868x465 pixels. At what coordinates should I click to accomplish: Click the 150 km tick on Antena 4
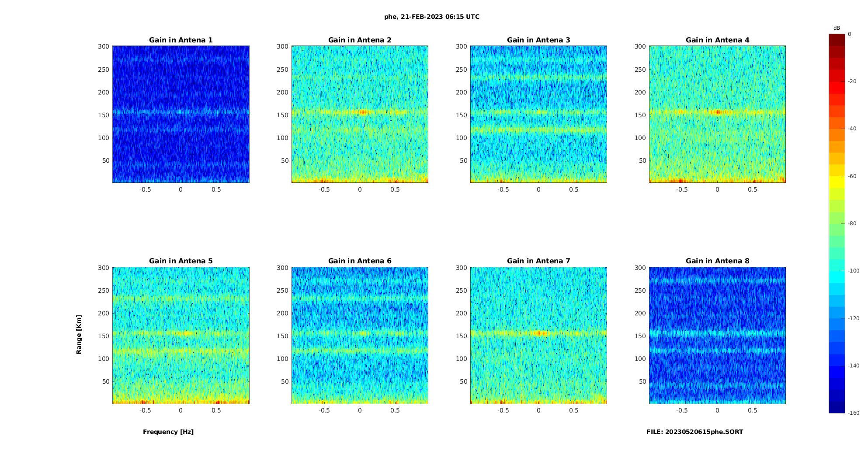(640, 115)
